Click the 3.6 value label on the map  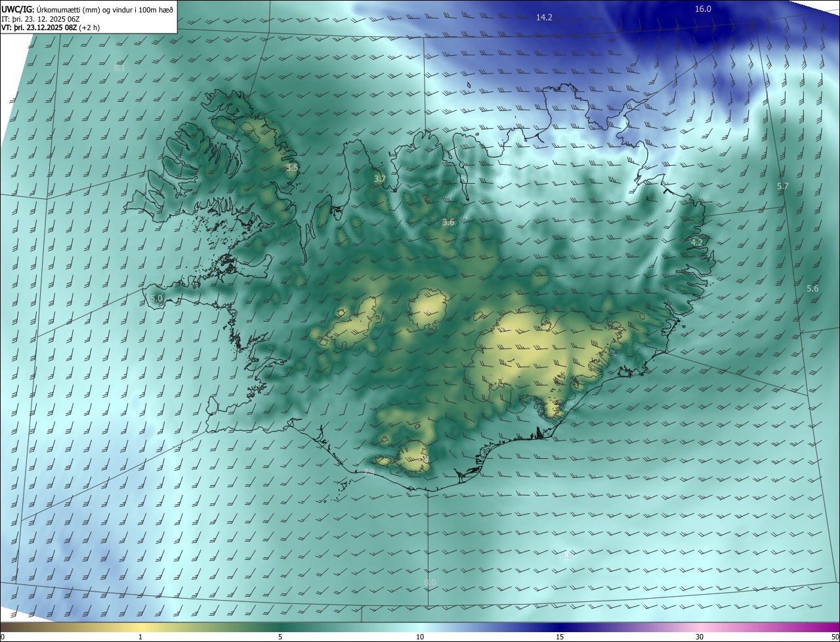pos(448,223)
